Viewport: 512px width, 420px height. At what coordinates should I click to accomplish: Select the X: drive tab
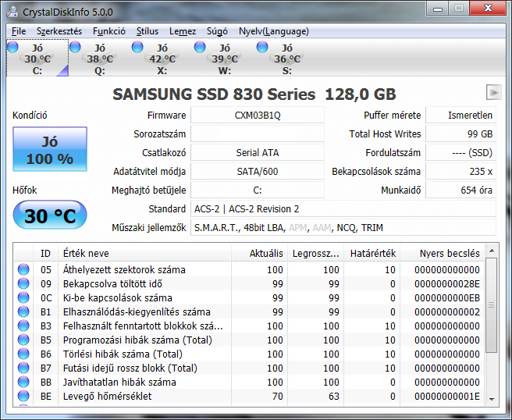(162, 59)
